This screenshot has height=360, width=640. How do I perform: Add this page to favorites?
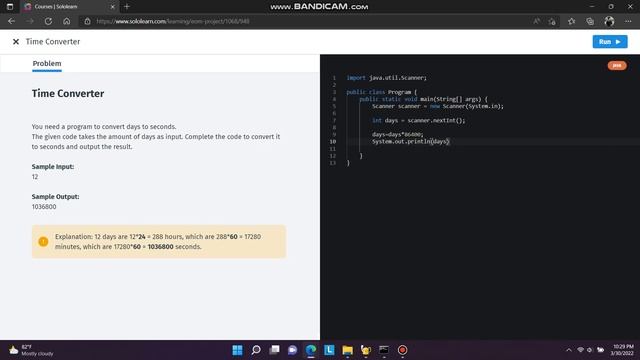[552, 21]
